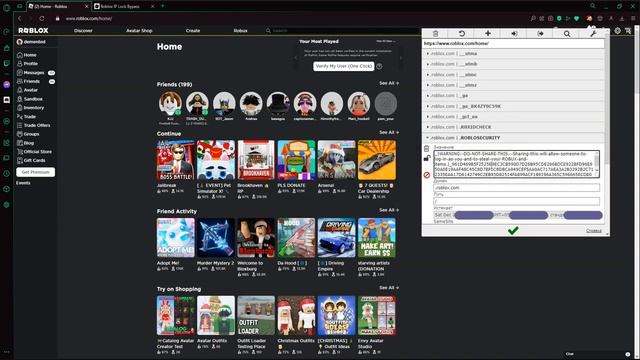
Task: Click the red block-cookie icon
Action: pos(427,175)
